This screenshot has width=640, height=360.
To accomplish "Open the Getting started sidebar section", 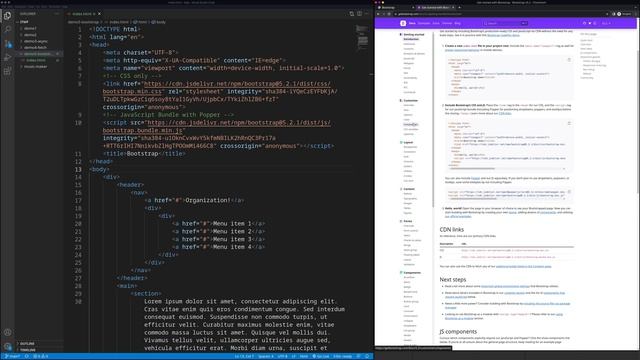I will [x=413, y=35].
